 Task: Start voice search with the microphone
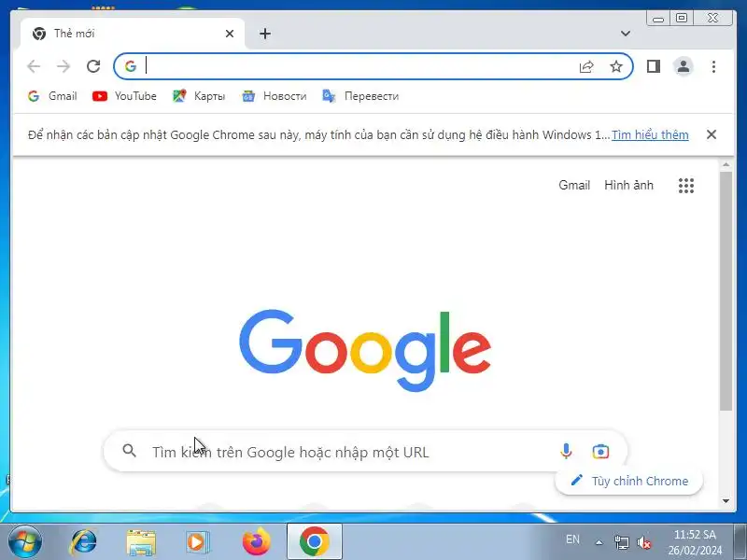[566, 451]
